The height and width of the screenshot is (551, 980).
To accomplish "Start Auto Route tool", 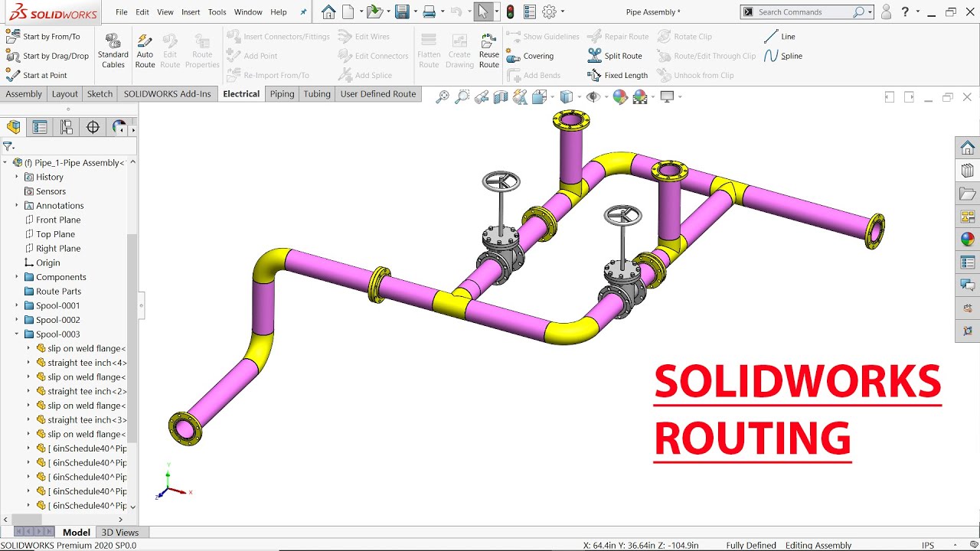I will pos(145,51).
